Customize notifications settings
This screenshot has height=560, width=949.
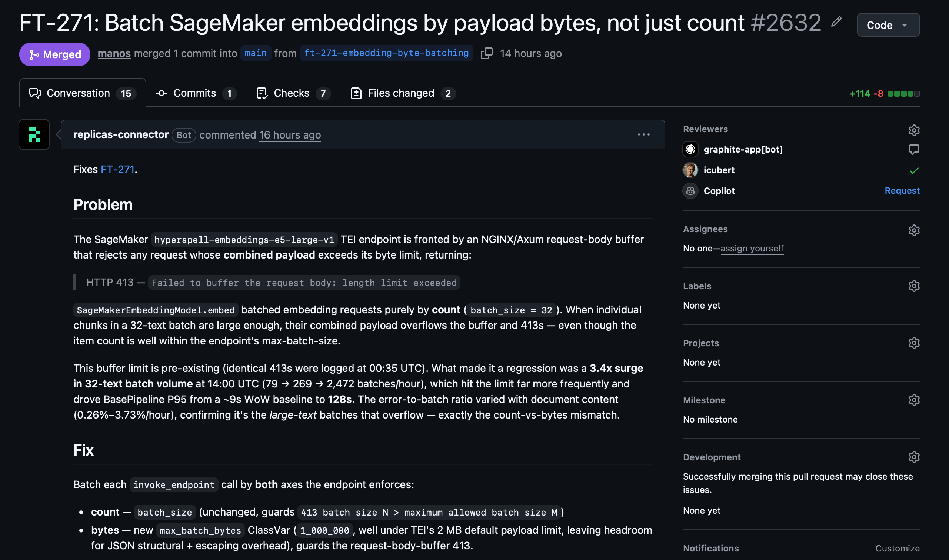pyautogui.click(x=897, y=548)
